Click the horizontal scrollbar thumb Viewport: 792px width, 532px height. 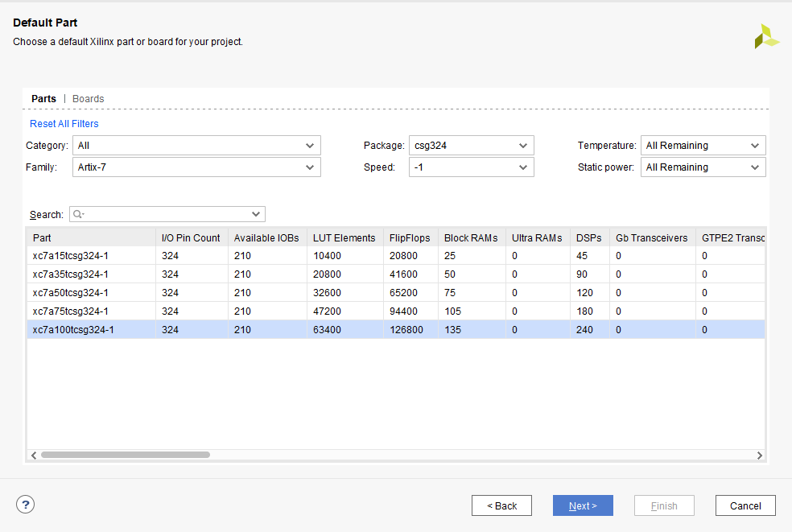click(125, 455)
